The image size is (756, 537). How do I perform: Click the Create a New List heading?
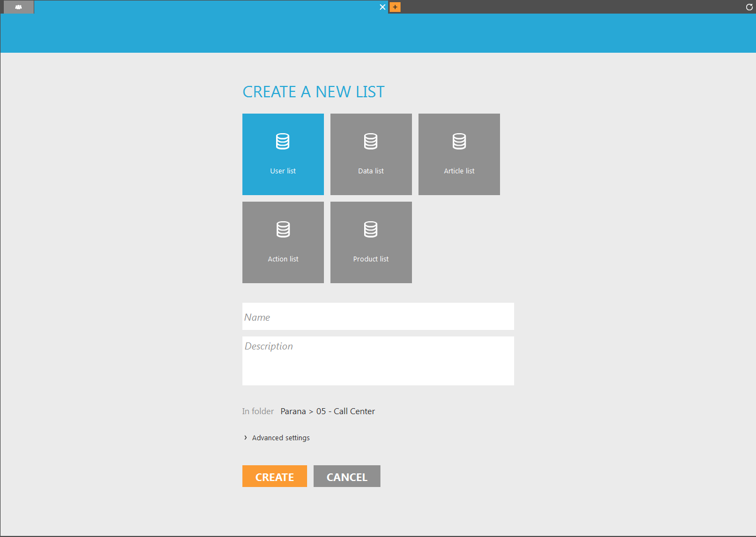(x=313, y=92)
